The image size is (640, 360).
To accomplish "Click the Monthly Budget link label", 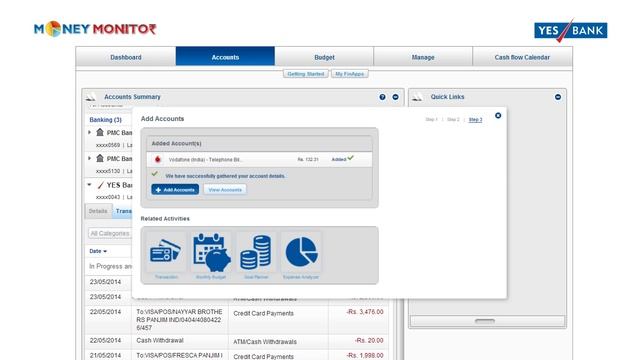I will point(211,277).
